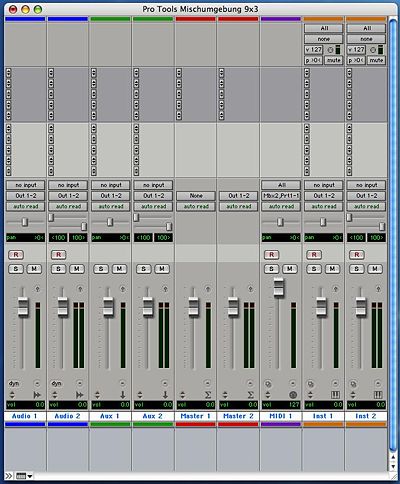
Task: Open the 'None' output selector on Master 1
Action: coord(196,196)
